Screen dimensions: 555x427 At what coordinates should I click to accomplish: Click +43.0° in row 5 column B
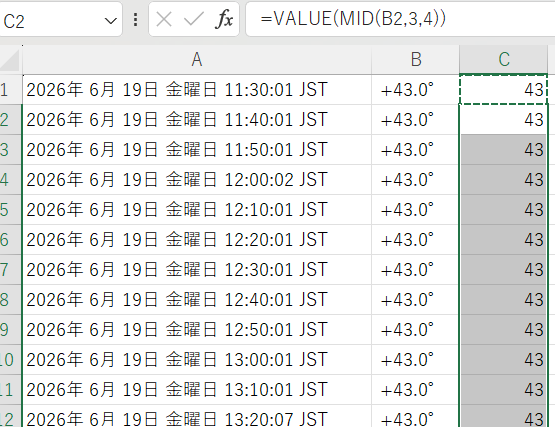pos(416,210)
